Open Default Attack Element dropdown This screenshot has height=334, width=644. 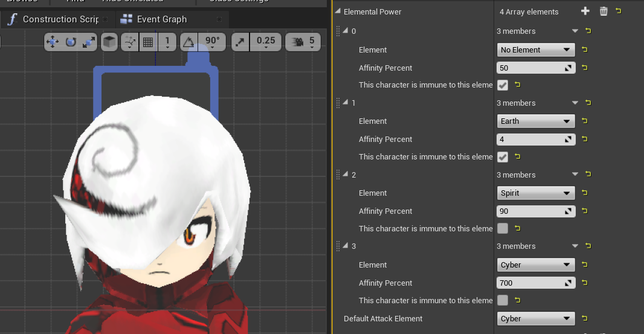(x=536, y=319)
